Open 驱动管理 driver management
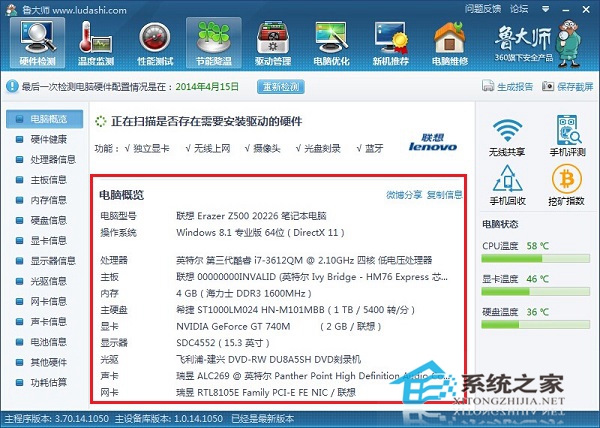This screenshot has height=428, width=600. [273, 43]
